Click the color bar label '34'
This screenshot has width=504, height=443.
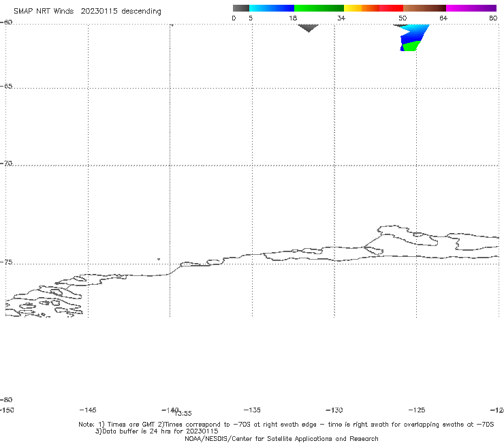tap(341, 18)
